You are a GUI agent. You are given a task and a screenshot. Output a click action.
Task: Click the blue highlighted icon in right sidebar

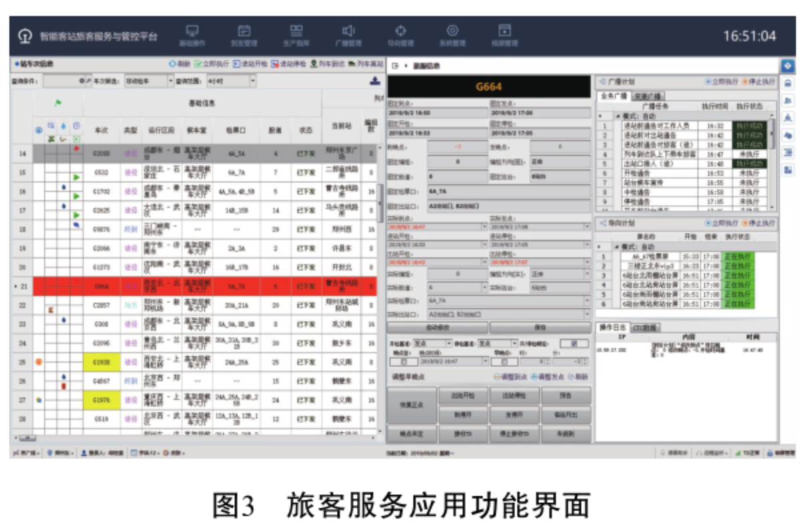pyautogui.click(x=788, y=65)
